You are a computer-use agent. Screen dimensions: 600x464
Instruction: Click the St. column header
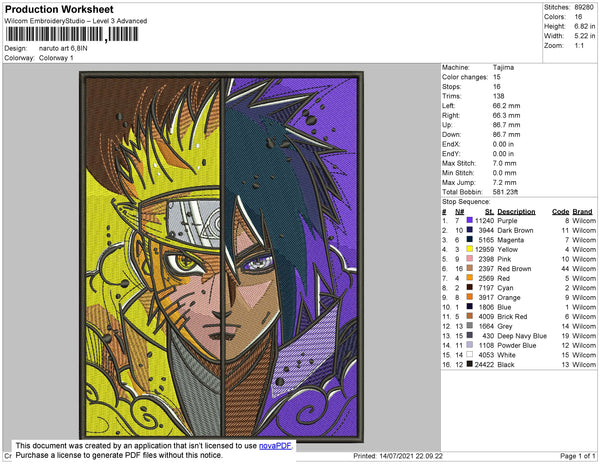coord(489,212)
